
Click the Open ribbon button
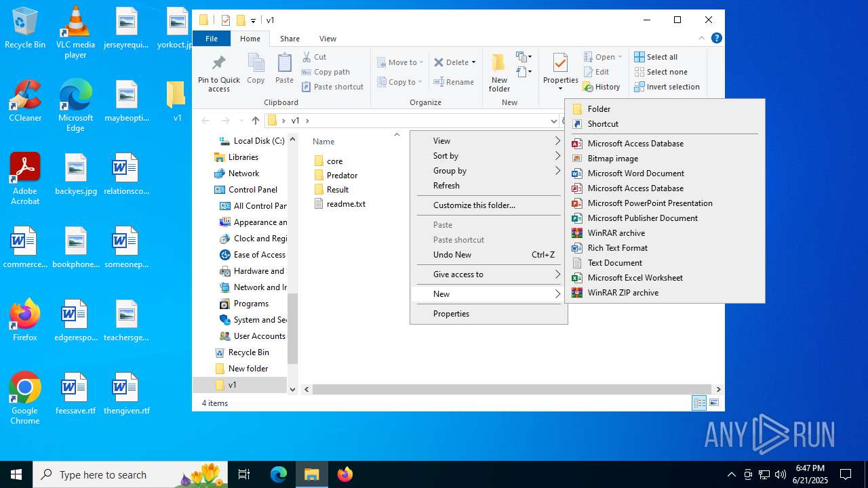[602, 57]
